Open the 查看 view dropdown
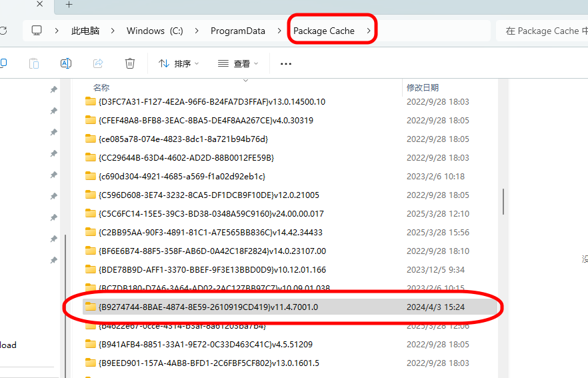 238,64
